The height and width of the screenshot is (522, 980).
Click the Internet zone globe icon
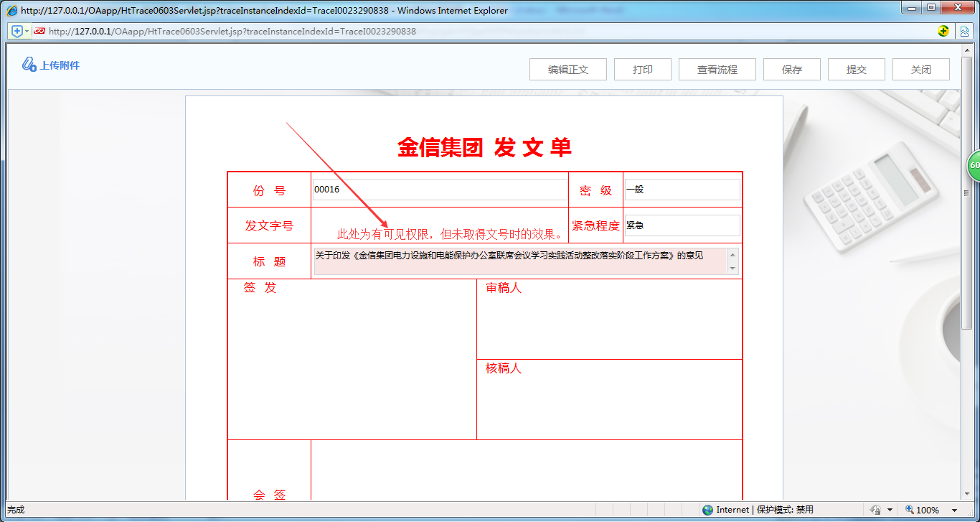[x=709, y=510]
